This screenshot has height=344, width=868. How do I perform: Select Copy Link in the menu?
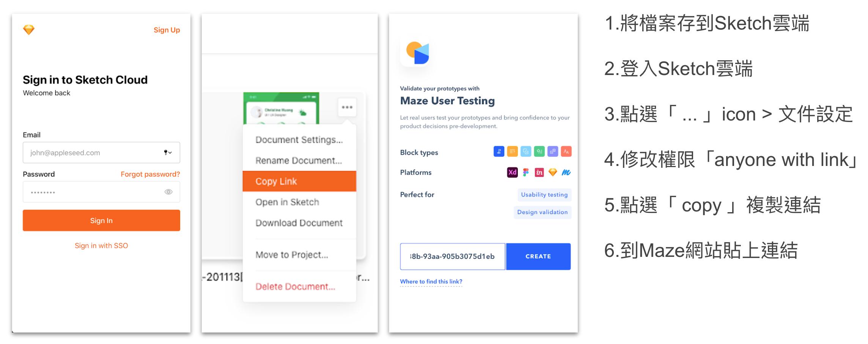(299, 181)
